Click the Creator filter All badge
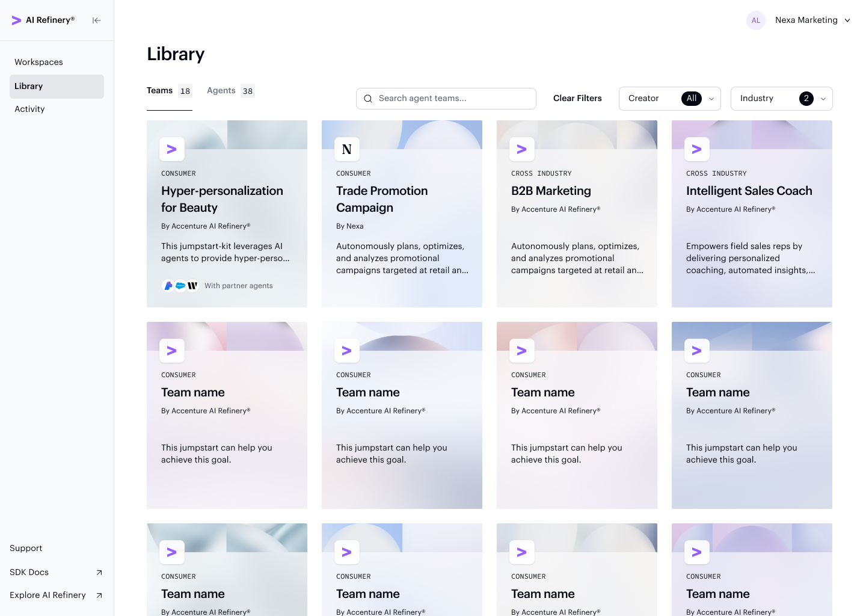This screenshot has height=616, width=866. tap(692, 99)
